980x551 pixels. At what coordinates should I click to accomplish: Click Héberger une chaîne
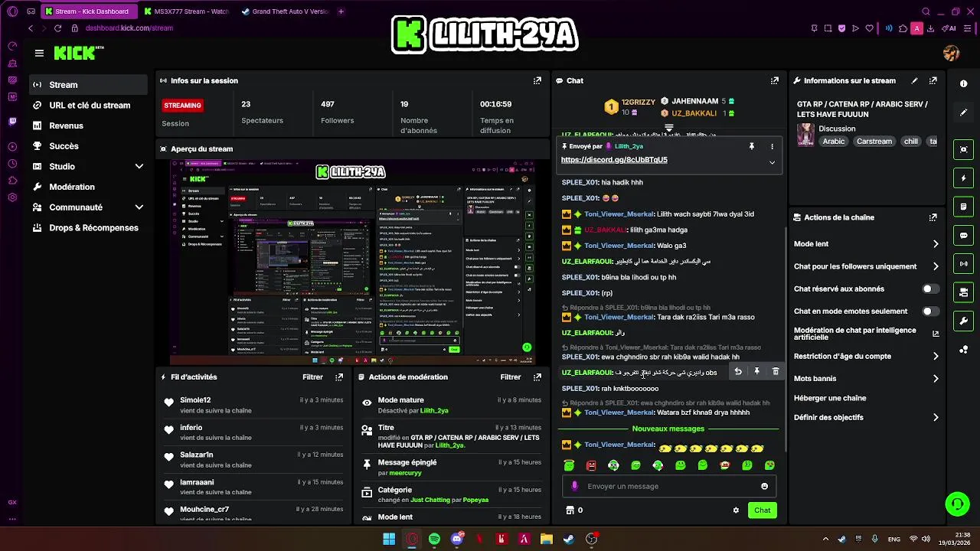tap(830, 398)
